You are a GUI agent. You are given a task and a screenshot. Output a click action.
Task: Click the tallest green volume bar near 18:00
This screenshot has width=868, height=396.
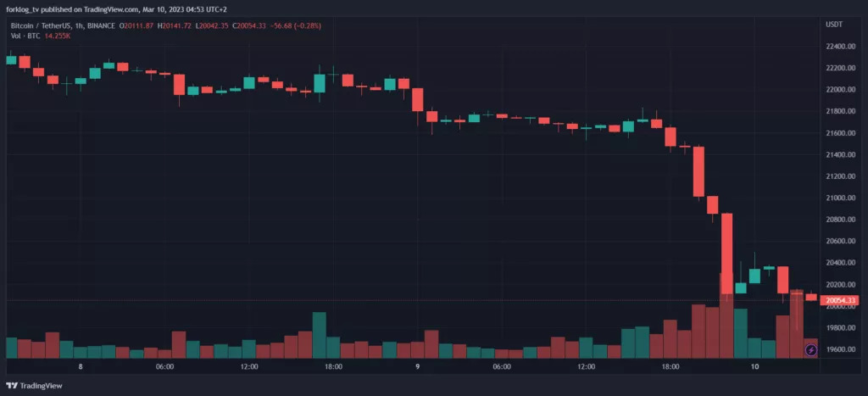[x=319, y=335]
